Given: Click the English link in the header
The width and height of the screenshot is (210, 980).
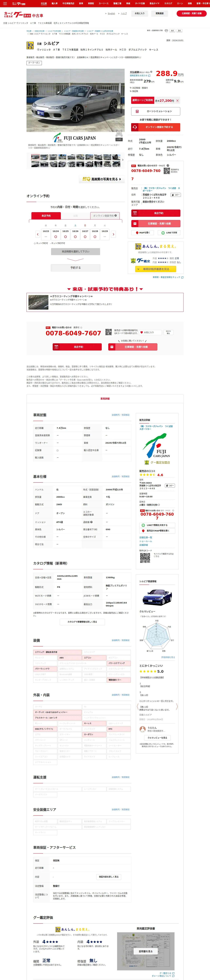Looking at the screenshot, I should point(111,13).
